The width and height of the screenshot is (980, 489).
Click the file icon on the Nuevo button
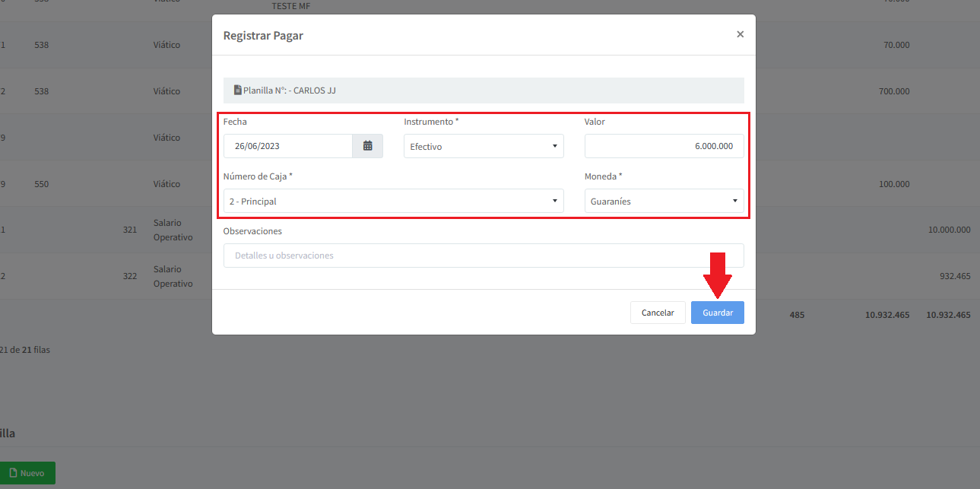(x=12, y=473)
